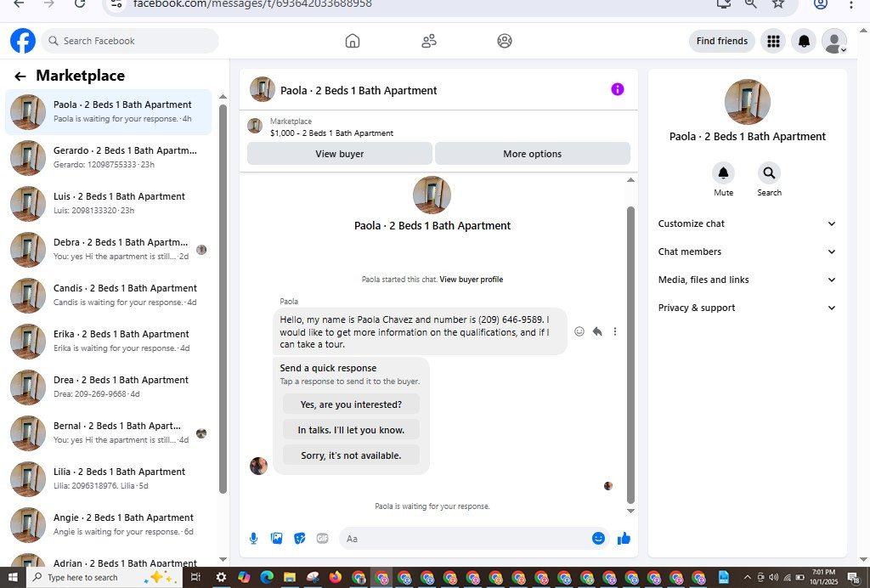Bookmark this page with the star
Image resolution: width=870 pixels, height=588 pixels.
coord(778,3)
